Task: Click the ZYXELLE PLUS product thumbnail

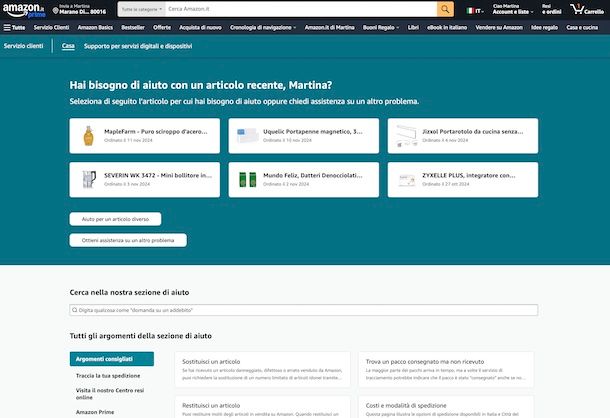Action: (x=407, y=180)
